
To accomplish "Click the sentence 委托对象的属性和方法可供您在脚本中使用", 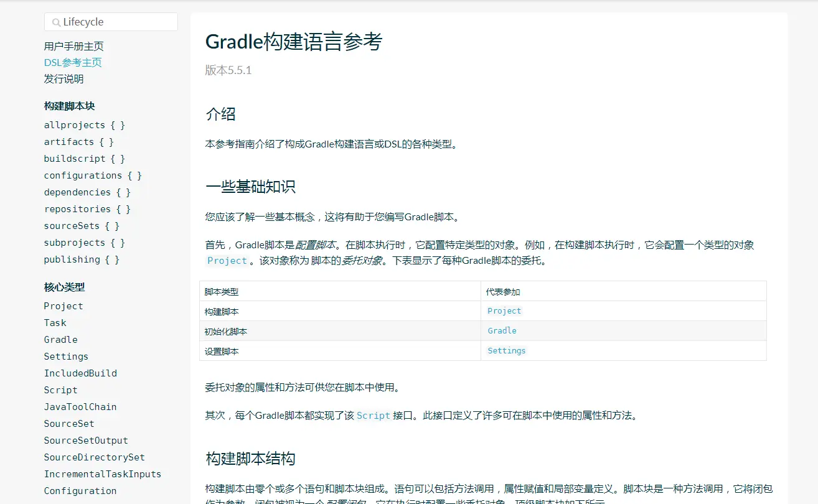I will tap(303, 388).
